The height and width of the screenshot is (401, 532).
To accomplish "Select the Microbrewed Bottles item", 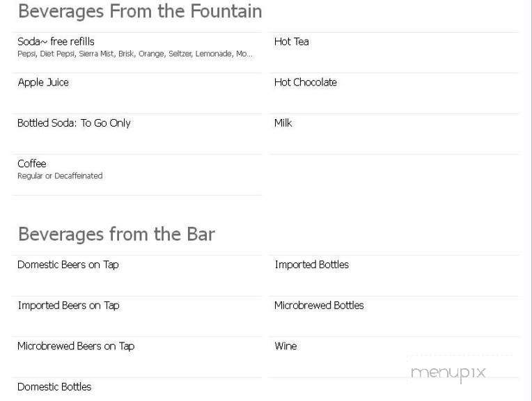I will pos(319,306).
